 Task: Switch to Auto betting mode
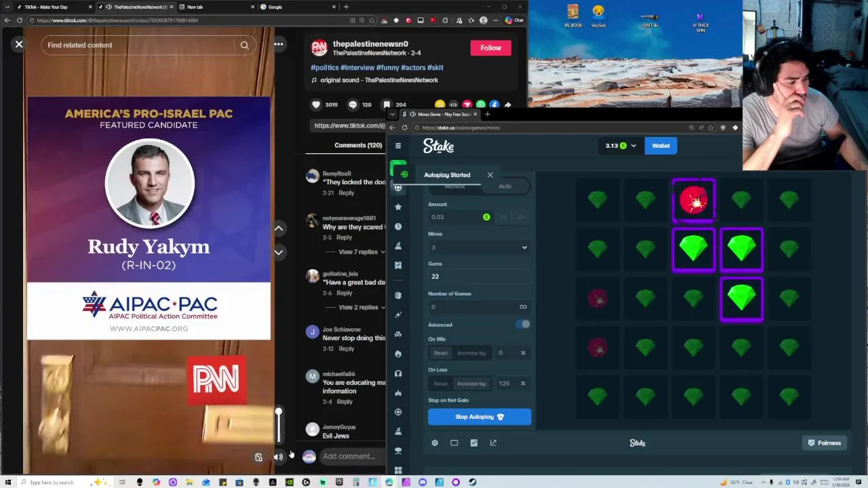coord(505,186)
